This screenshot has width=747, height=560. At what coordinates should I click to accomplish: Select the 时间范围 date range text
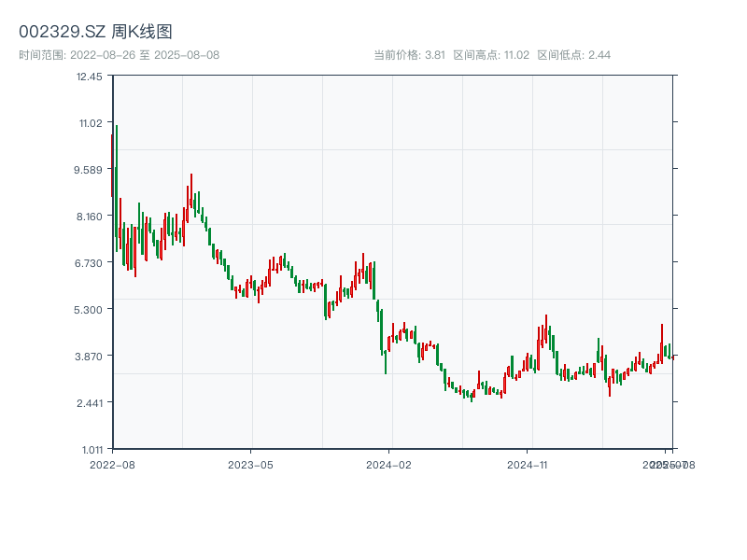pyautogui.click(x=120, y=55)
